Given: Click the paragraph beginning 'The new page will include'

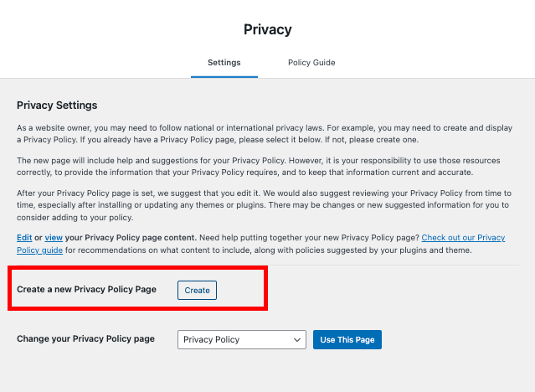Looking at the screenshot, I should (x=258, y=167).
